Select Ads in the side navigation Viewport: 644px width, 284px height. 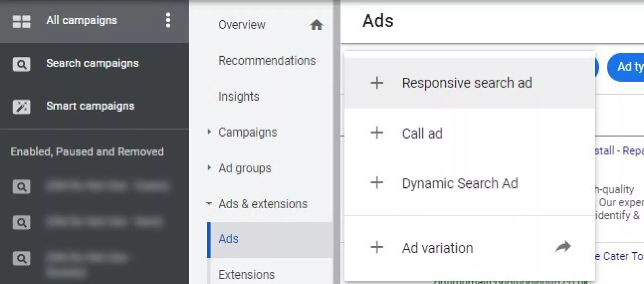229,239
